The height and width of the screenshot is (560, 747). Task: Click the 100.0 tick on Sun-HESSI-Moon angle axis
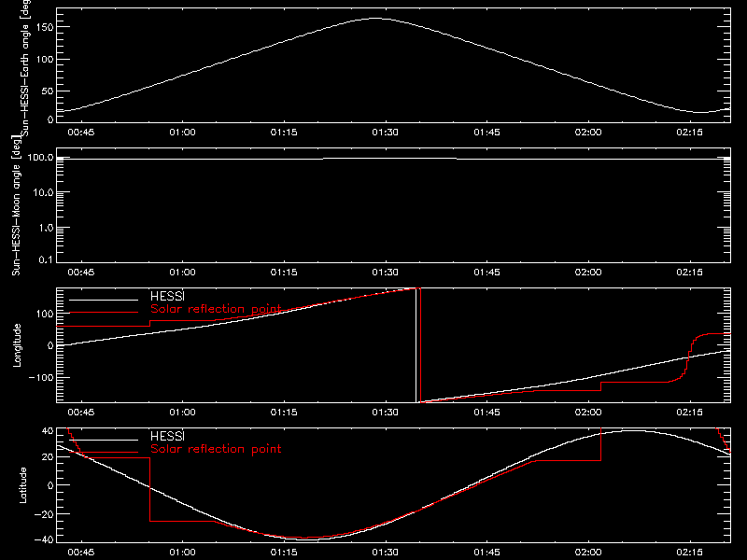(x=40, y=157)
